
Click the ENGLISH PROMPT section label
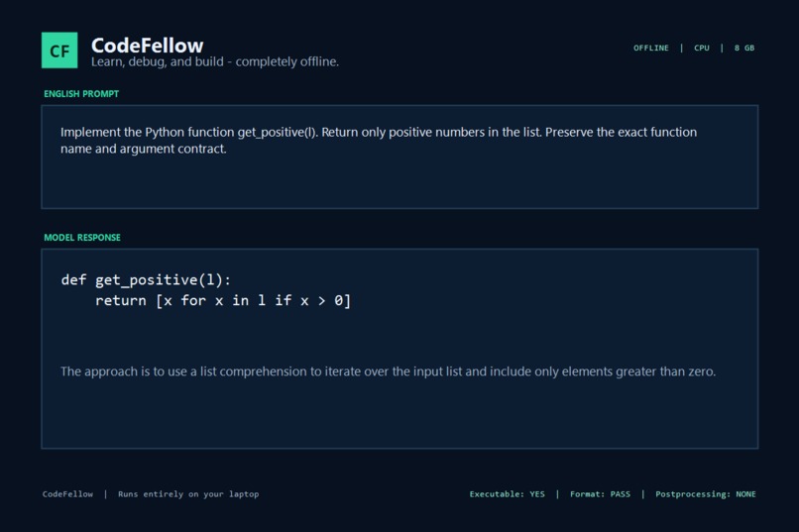pos(81,94)
